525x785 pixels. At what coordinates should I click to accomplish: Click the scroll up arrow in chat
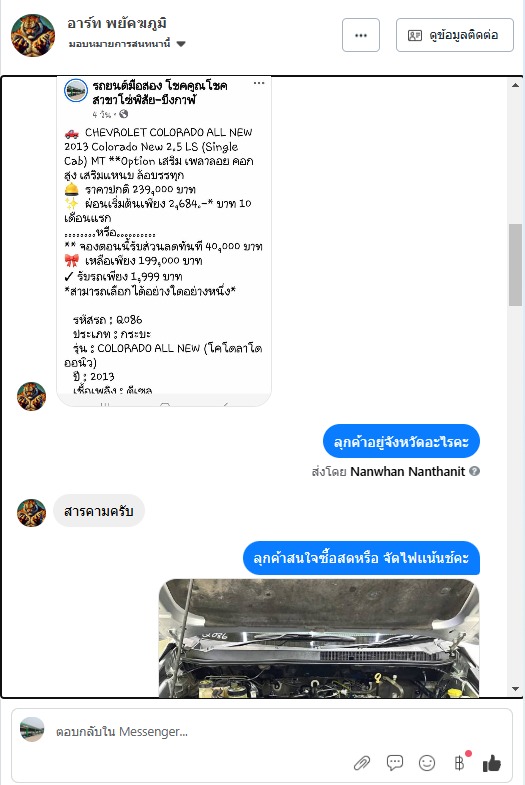click(515, 85)
